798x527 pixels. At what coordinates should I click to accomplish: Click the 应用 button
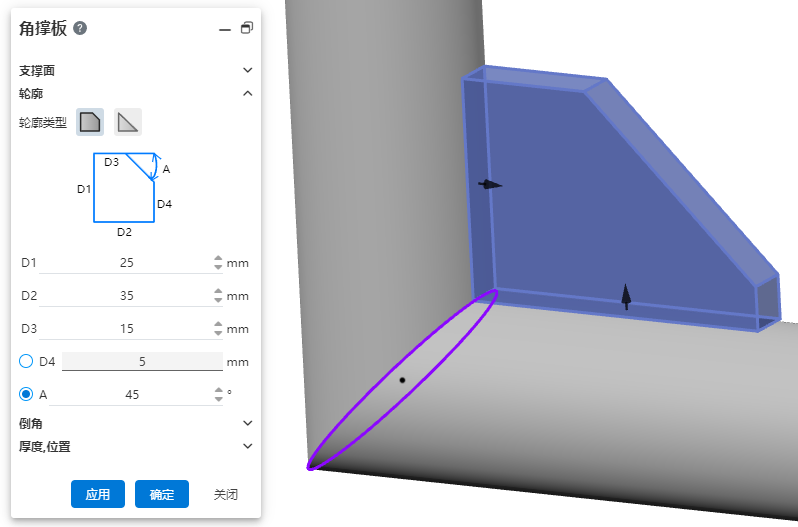(x=98, y=494)
